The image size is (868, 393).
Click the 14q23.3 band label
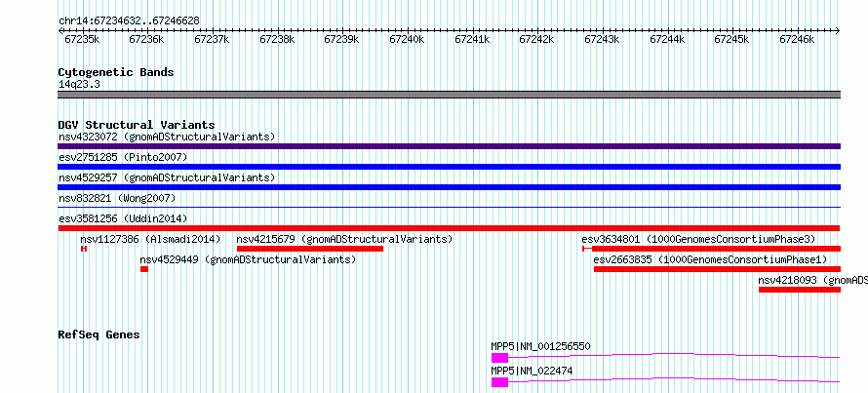(79, 85)
